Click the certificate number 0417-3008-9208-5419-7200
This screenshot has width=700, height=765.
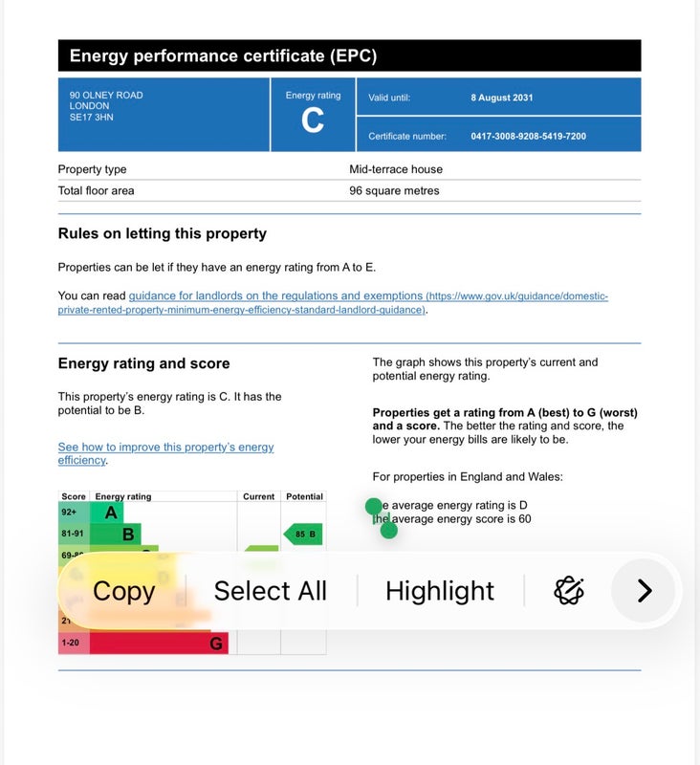[x=528, y=136]
